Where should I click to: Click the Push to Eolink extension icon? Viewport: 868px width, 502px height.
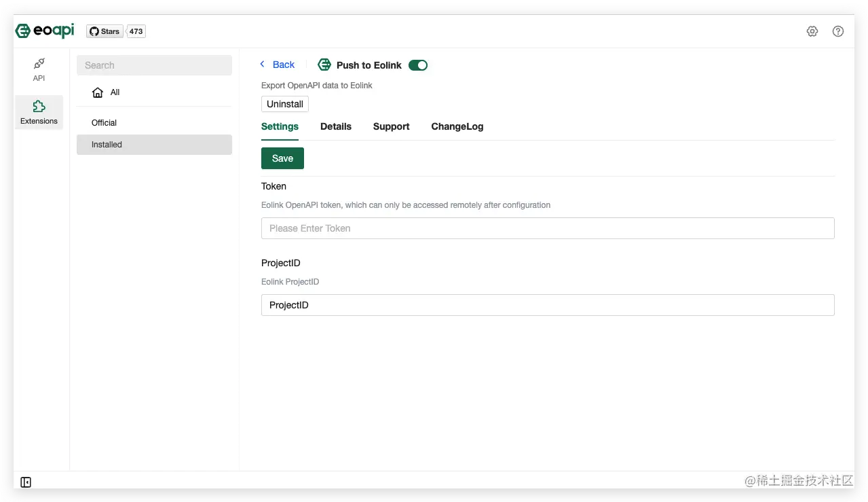pos(324,65)
